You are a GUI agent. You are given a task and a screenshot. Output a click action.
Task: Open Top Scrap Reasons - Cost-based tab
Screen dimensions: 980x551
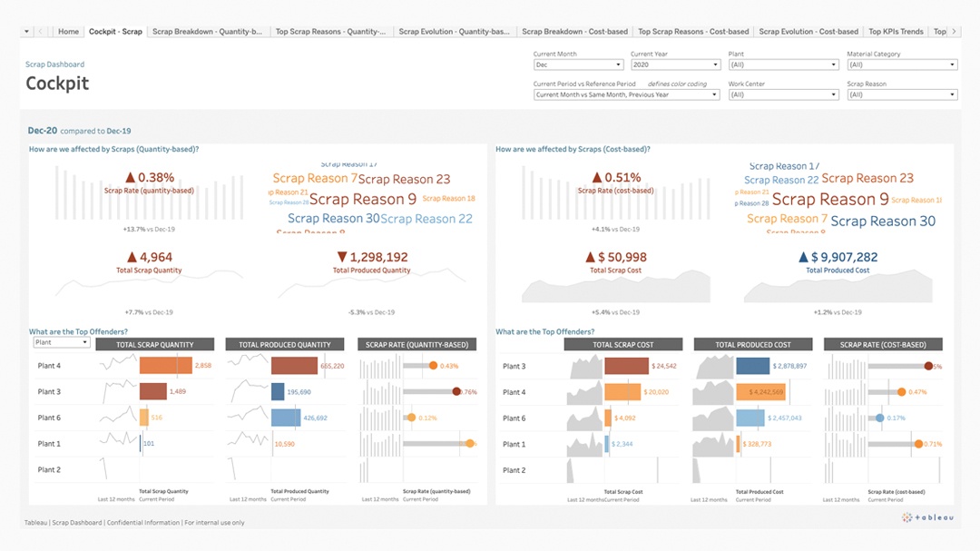point(693,31)
